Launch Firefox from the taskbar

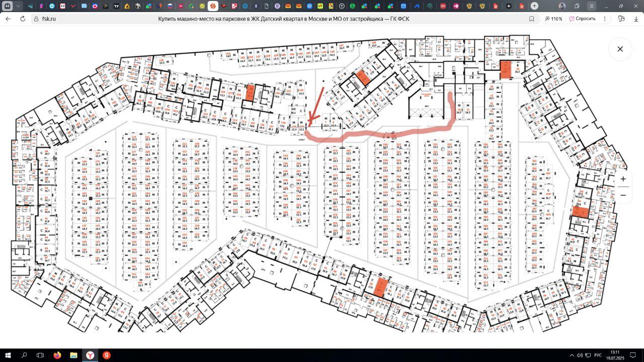click(57, 355)
